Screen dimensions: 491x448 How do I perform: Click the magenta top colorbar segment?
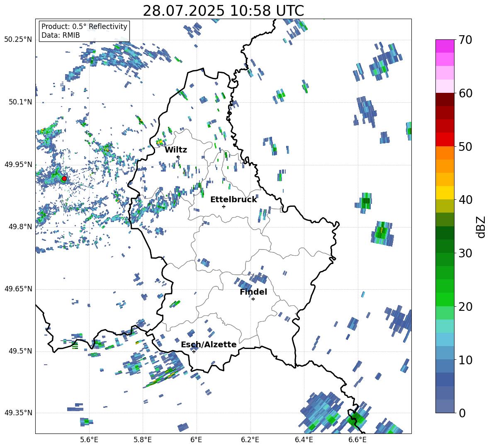445,46
